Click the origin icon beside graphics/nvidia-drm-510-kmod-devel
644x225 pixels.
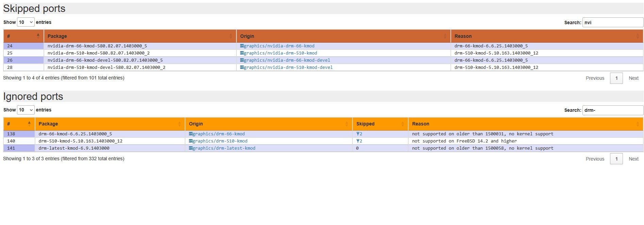[242, 67]
